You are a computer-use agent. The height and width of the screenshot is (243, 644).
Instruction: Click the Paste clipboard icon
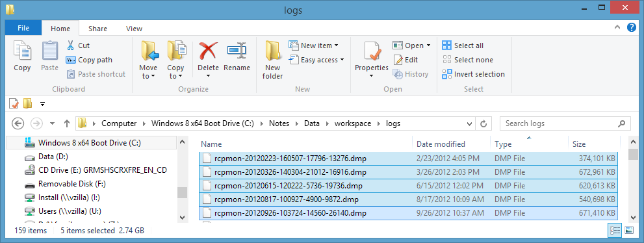pyautogui.click(x=49, y=51)
